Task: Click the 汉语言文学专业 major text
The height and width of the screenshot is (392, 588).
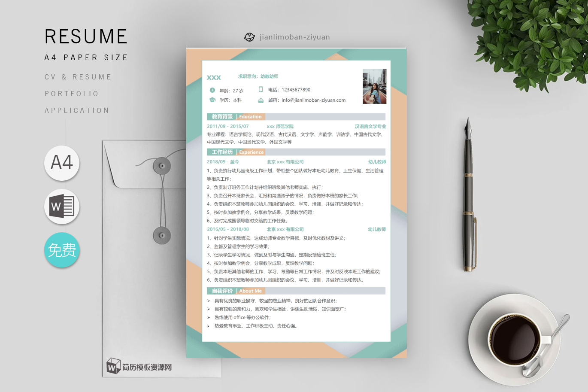Action: pyautogui.click(x=370, y=126)
